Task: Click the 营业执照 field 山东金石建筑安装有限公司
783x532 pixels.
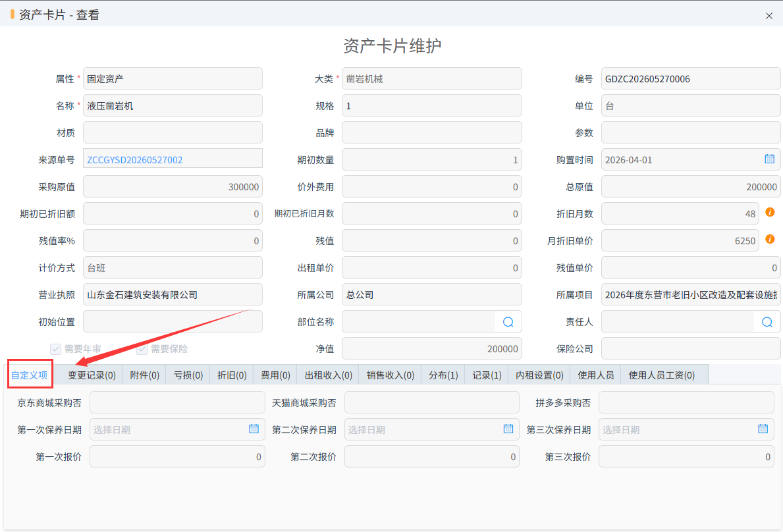Action: [173, 294]
